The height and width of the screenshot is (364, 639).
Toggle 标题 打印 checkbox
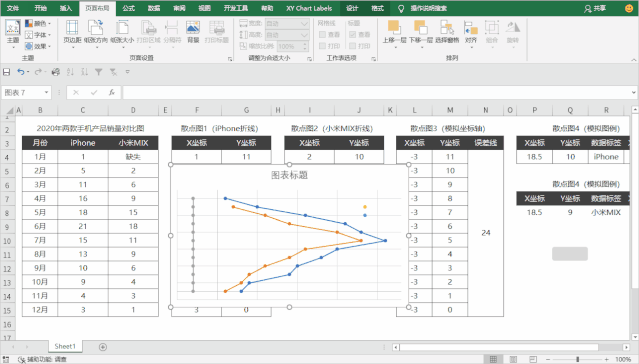(x=353, y=46)
